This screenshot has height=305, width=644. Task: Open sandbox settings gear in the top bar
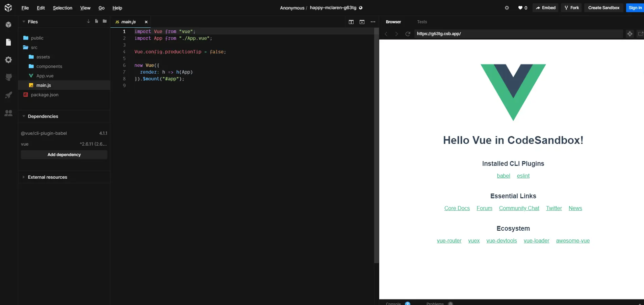click(x=507, y=8)
